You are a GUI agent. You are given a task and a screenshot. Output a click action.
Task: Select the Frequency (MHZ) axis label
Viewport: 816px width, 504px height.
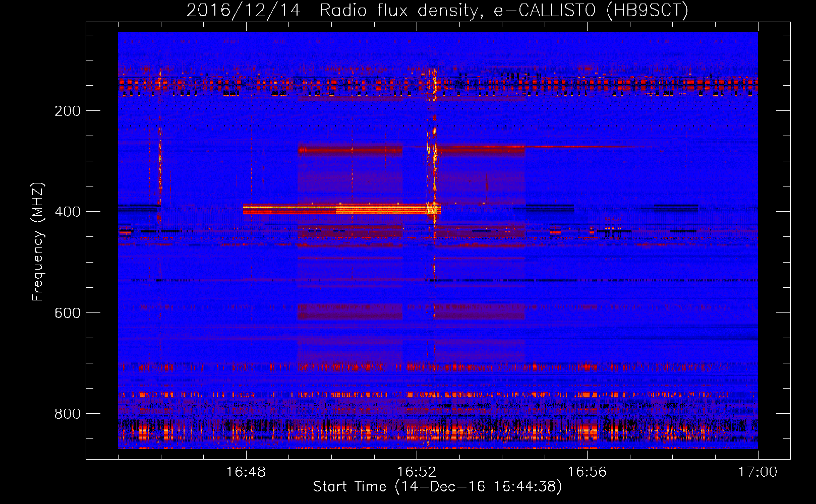click(x=38, y=241)
